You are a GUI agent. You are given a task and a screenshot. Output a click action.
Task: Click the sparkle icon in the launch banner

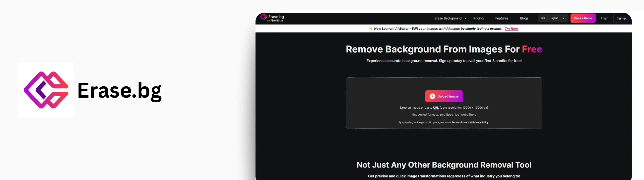pos(371,28)
